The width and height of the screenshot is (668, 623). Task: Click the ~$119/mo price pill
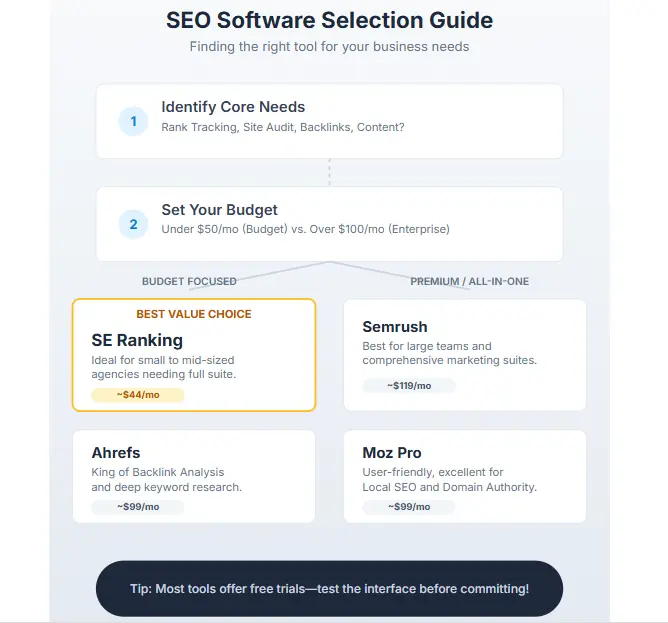point(409,386)
